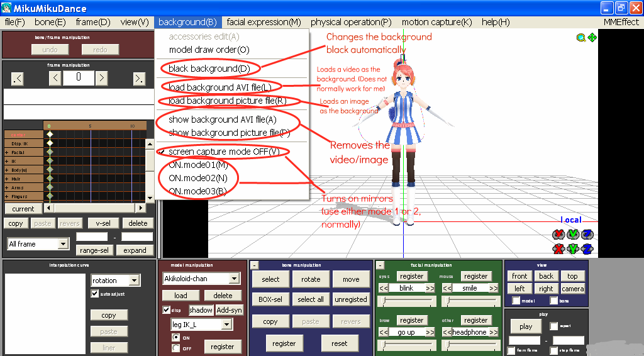Click the range-sel button

coord(94,250)
